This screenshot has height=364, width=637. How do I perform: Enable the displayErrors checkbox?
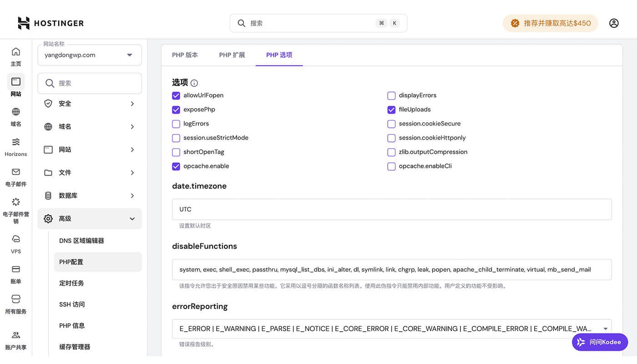(x=391, y=96)
